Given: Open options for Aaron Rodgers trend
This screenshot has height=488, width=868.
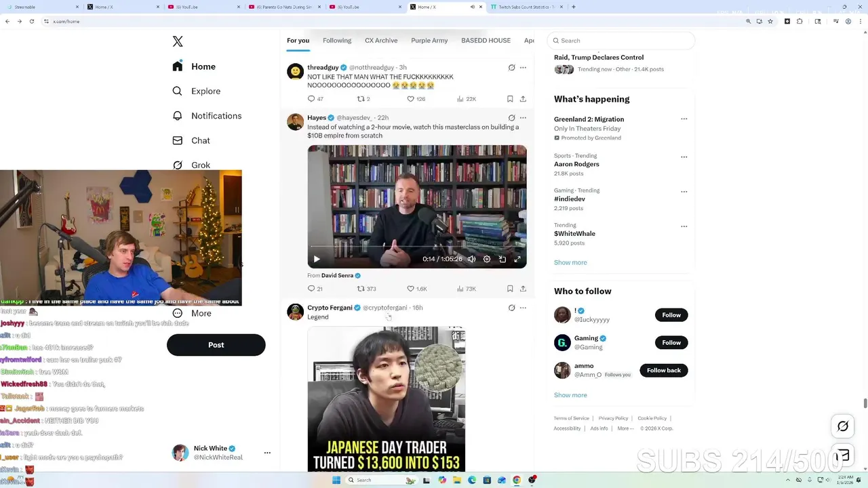Looking at the screenshot, I should pos(684,157).
